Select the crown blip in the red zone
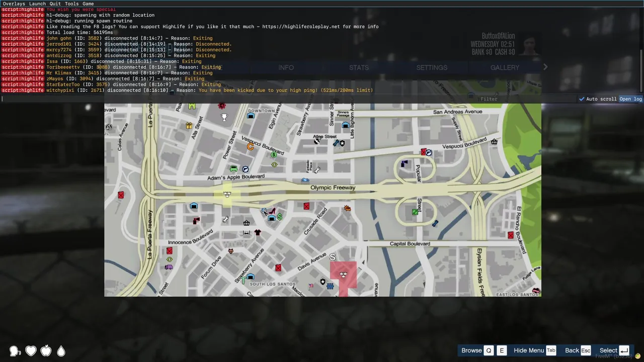The width and height of the screenshot is (644, 362). (343, 275)
